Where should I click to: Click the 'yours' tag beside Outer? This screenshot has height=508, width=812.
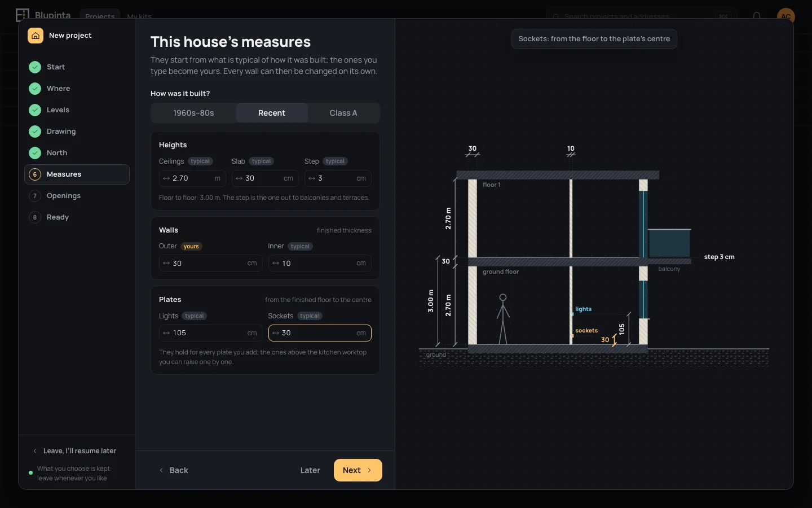191,246
